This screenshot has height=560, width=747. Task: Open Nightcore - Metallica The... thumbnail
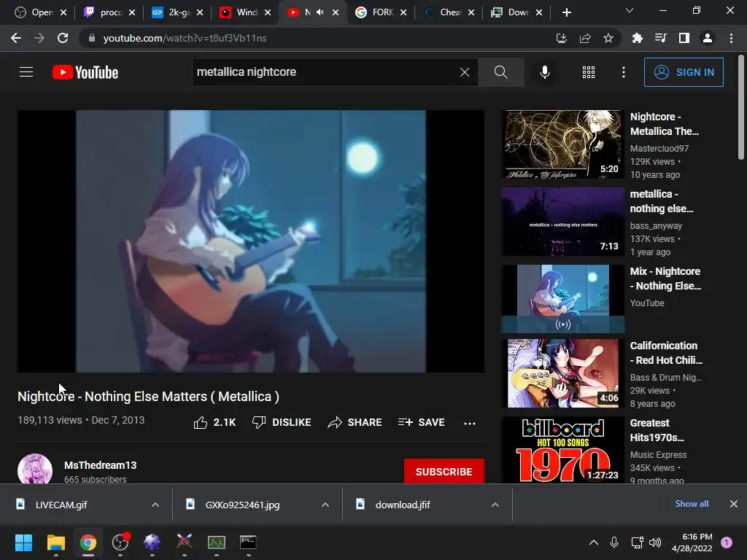(x=563, y=144)
